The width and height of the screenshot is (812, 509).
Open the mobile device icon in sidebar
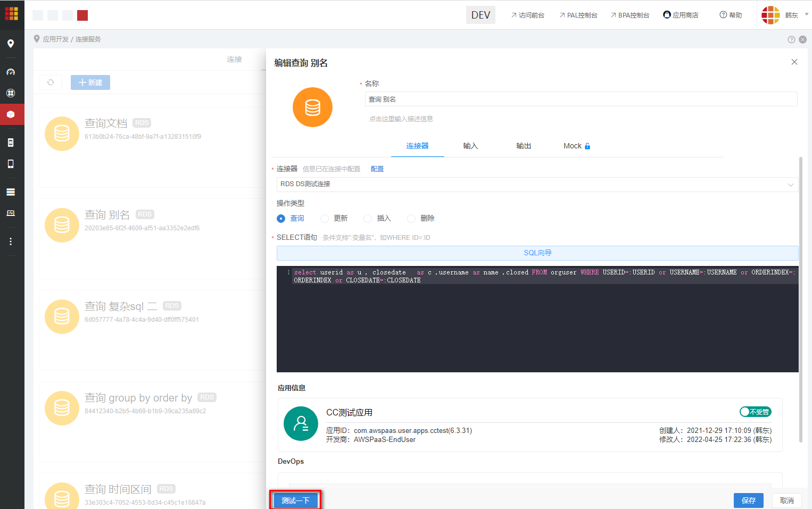coord(12,163)
